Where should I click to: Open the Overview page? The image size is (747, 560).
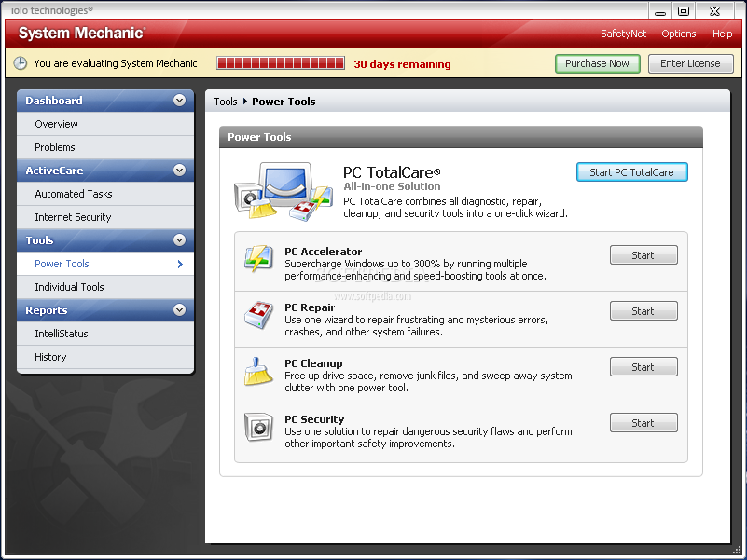(105, 124)
